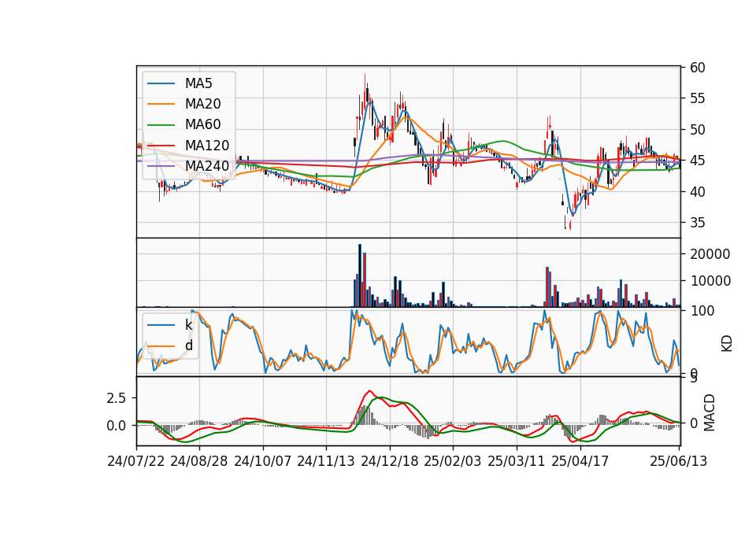Click the 24/07/22 date axis label
This screenshot has width=756, height=543.
[x=136, y=461]
